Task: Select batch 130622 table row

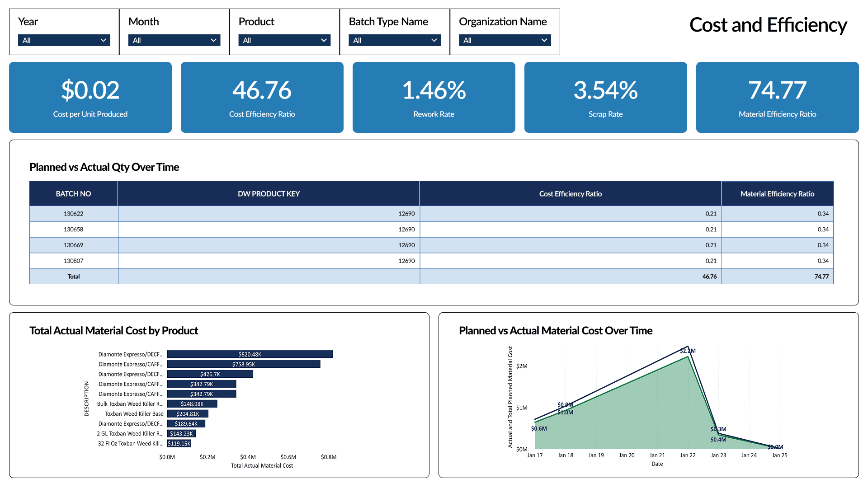Action: (x=73, y=214)
